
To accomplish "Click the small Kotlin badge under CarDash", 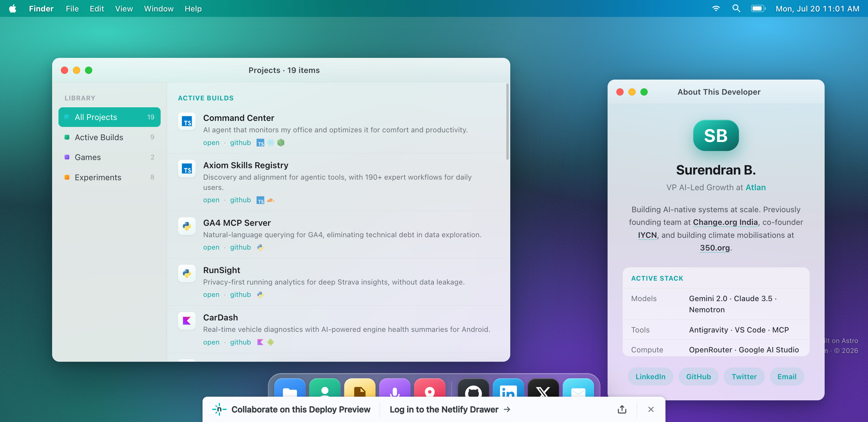I will tap(260, 342).
